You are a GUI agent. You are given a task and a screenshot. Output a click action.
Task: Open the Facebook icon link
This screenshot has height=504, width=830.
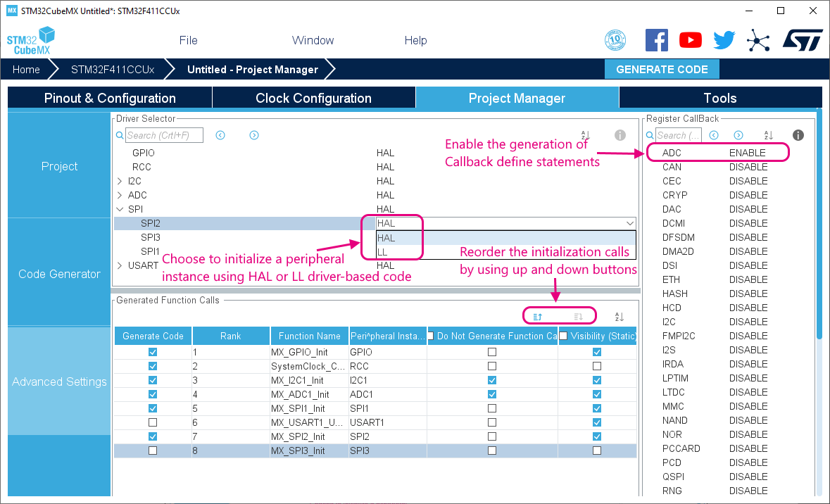pos(656,40)
